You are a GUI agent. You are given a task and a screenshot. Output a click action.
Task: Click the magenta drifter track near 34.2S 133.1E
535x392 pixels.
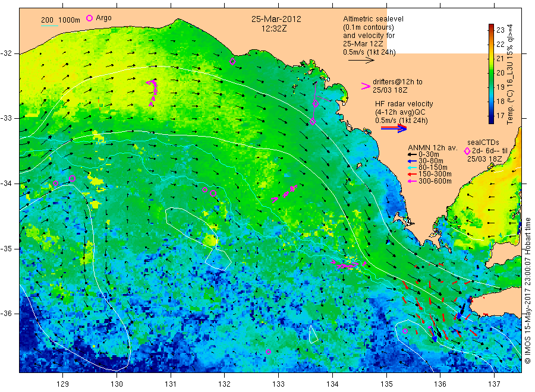pos(284,194)
